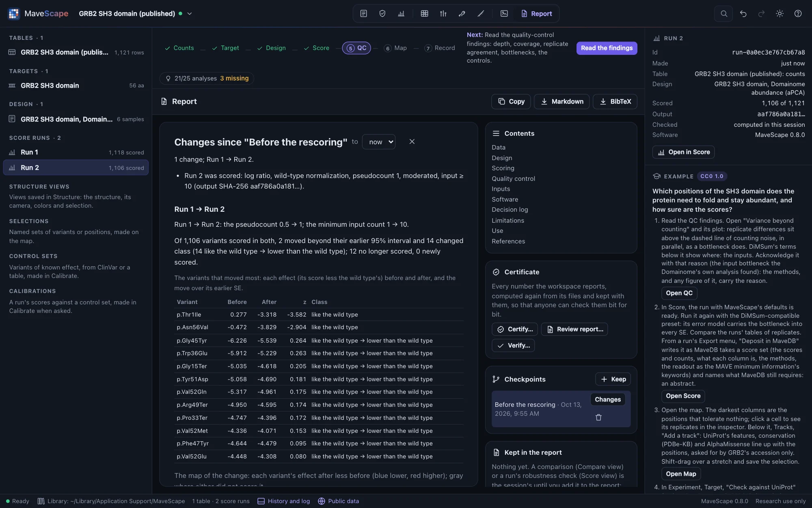Open the grid Map view icon

pos(424,13)
